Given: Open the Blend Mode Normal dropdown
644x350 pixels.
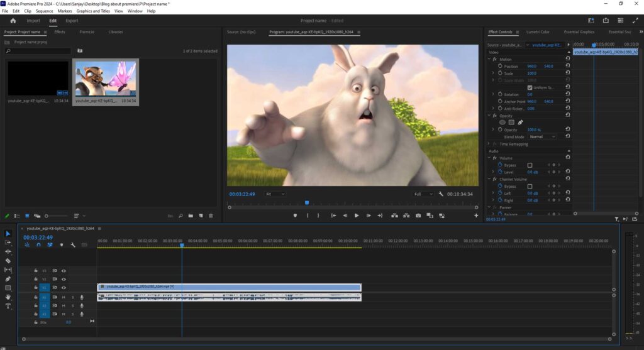Looking at the screenshot, I should coord(542,136).
